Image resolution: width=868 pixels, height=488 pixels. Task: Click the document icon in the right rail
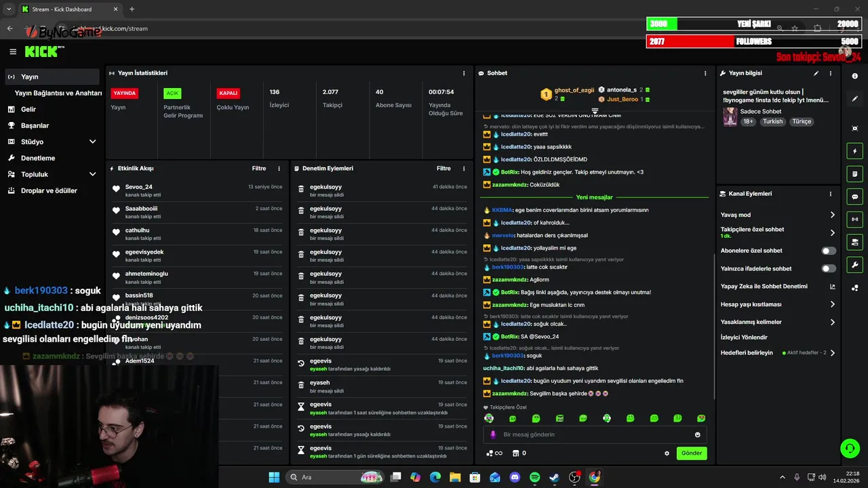coord(855,174)
